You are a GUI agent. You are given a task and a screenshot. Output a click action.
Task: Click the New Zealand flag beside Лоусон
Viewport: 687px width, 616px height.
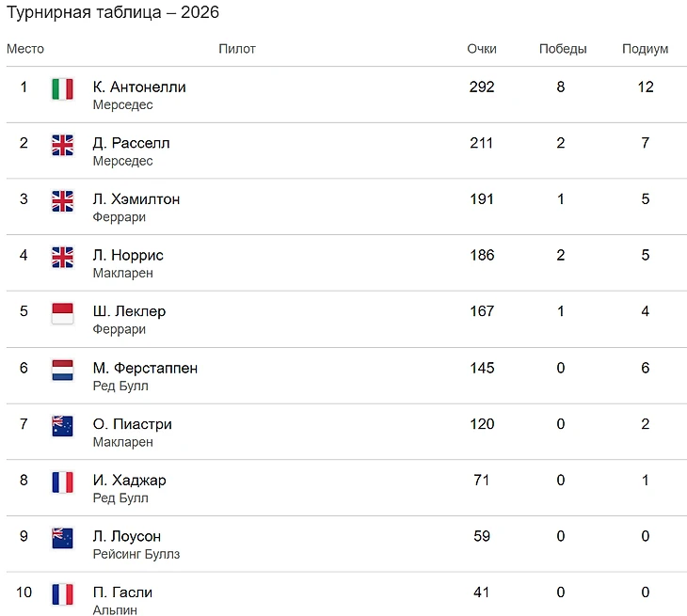coord(62,538)
